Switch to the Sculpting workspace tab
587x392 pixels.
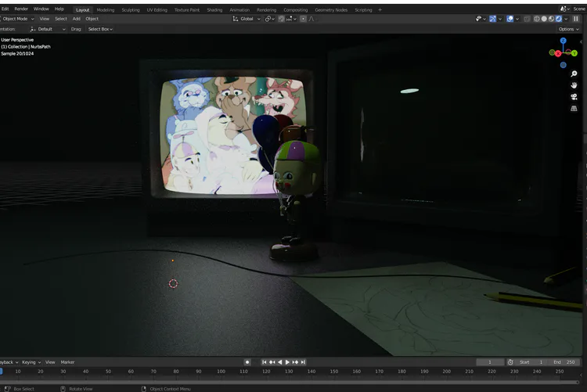131,10
